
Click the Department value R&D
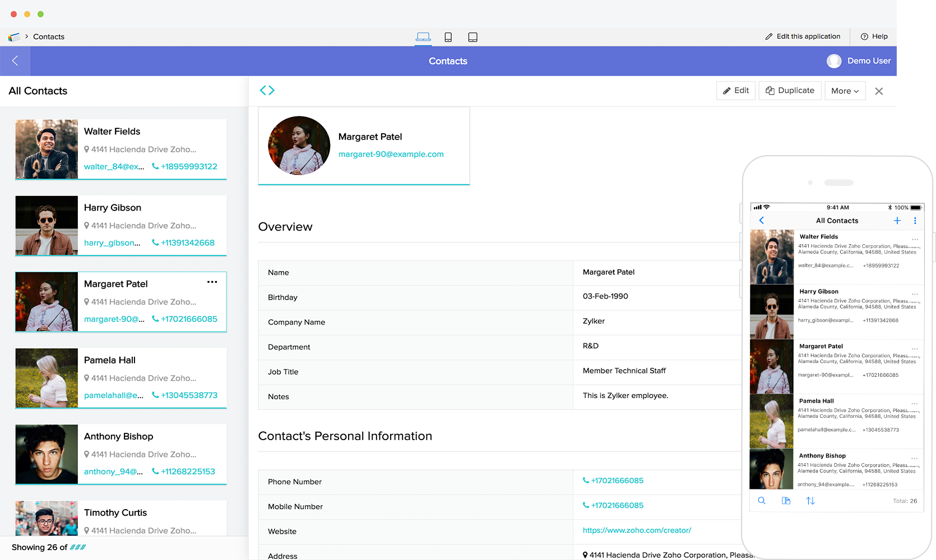pos(591,346)
